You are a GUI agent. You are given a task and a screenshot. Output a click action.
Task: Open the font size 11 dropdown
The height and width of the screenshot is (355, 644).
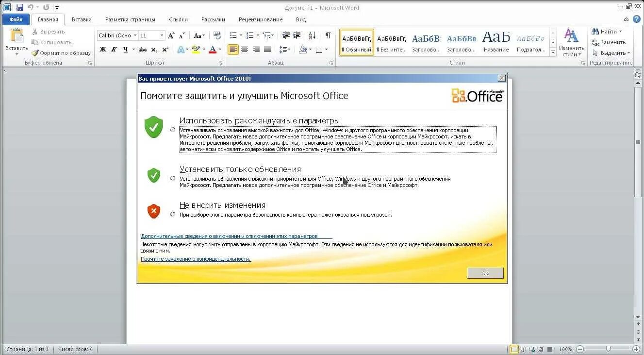pyautogui.click(x=162, y=35)
